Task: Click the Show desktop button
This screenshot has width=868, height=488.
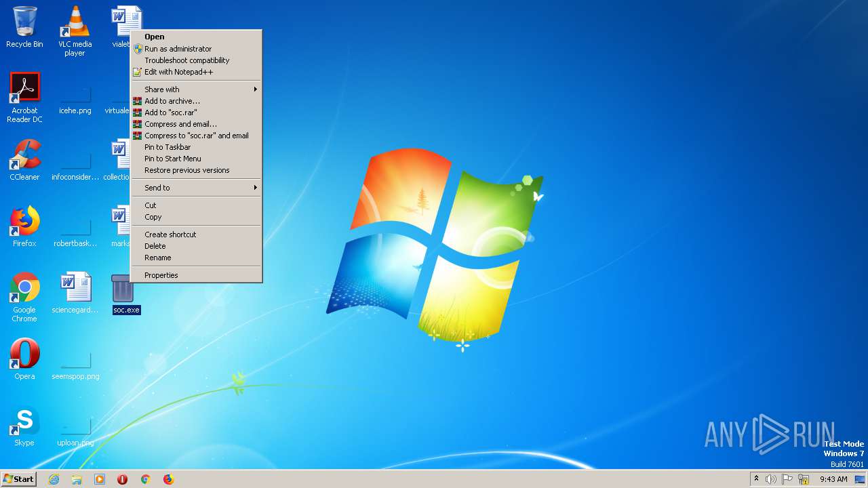Action: [861, 479]
